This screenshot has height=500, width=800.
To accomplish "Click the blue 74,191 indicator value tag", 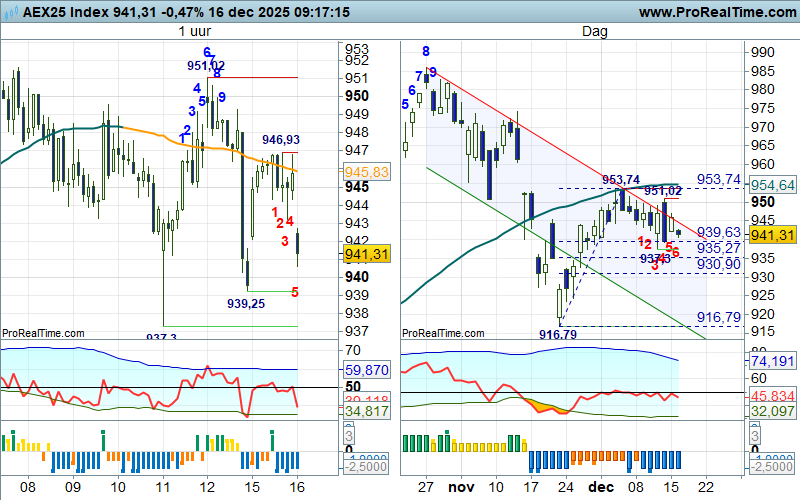I will 772,361.
